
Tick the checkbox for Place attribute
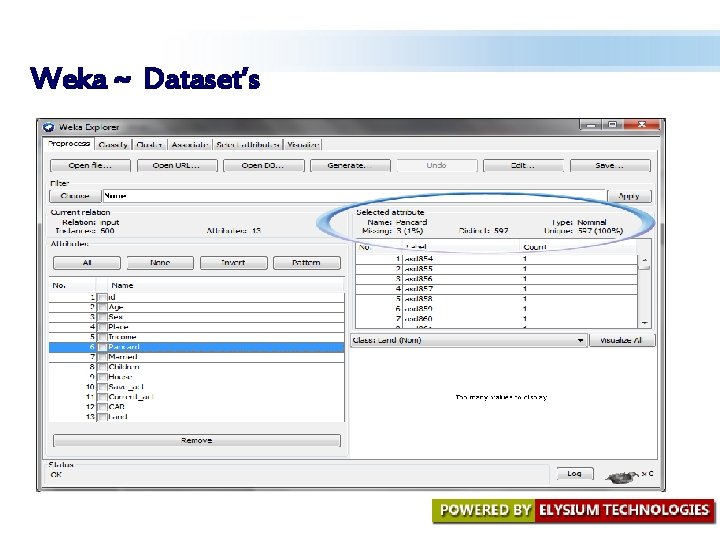pos(102,327)
